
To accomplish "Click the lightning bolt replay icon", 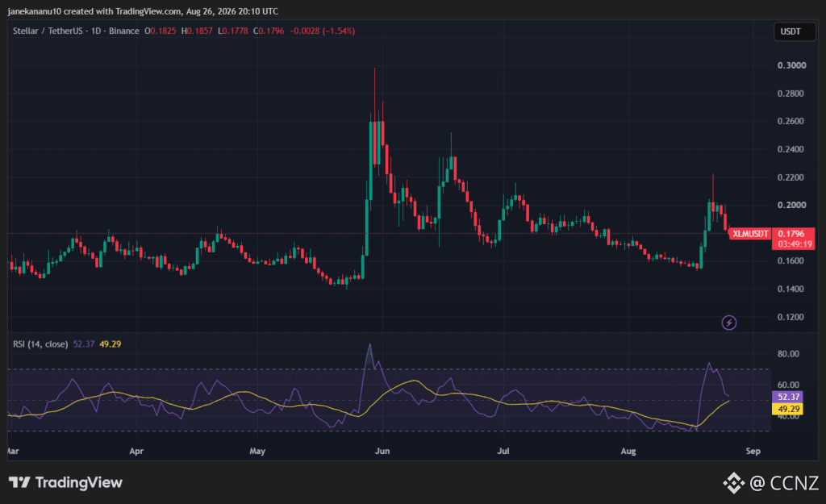I will 728,323.
